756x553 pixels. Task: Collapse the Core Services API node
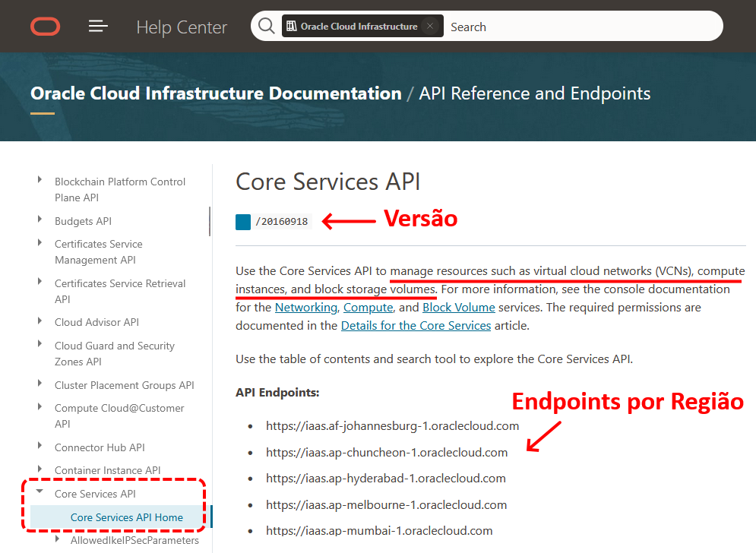40,492
